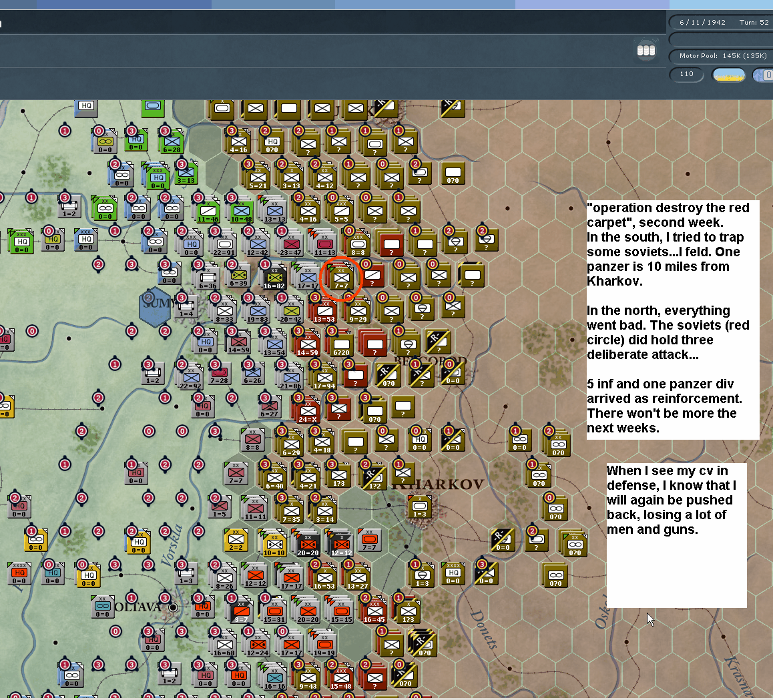Viewport: 773px width, 700px height.
Task: Click the clear weather indicator icon
Action: [729, 75]
